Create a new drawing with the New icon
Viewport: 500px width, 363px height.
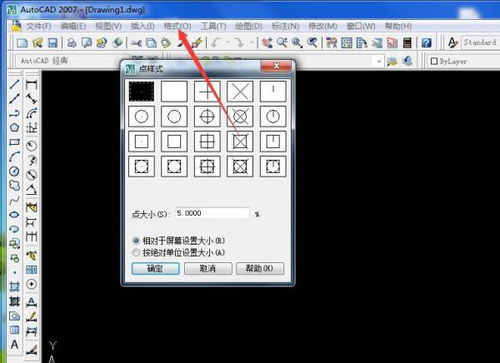click(22, 43)
